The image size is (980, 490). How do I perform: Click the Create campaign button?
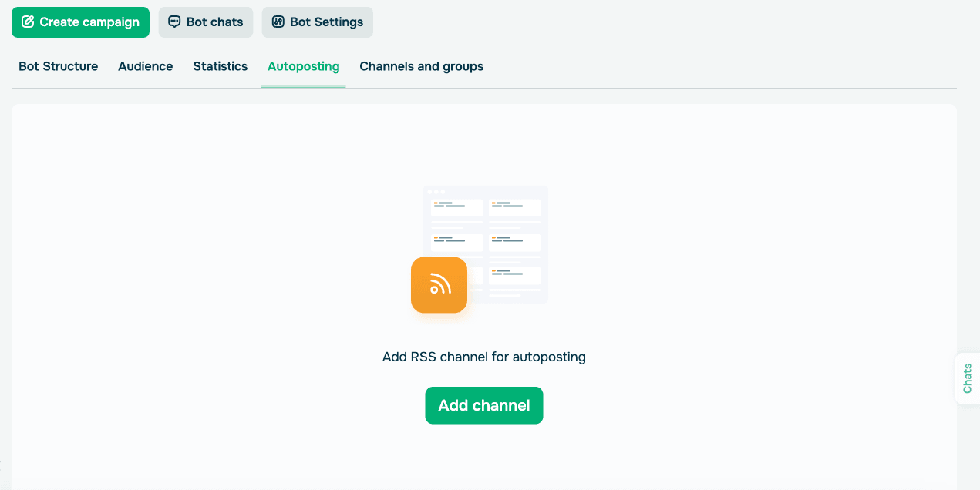(x=80, y=22)
